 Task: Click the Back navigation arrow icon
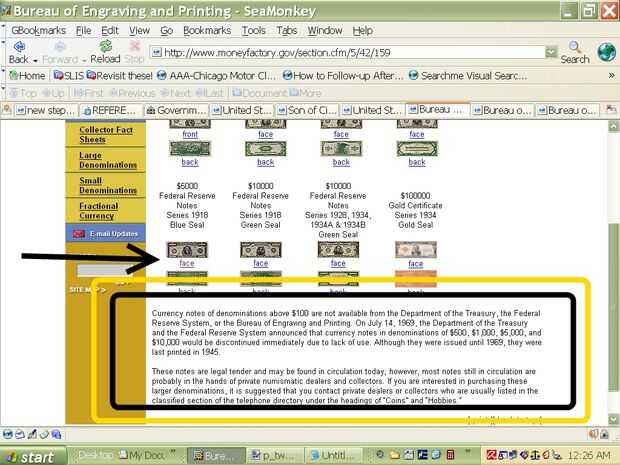pos(19,47)
